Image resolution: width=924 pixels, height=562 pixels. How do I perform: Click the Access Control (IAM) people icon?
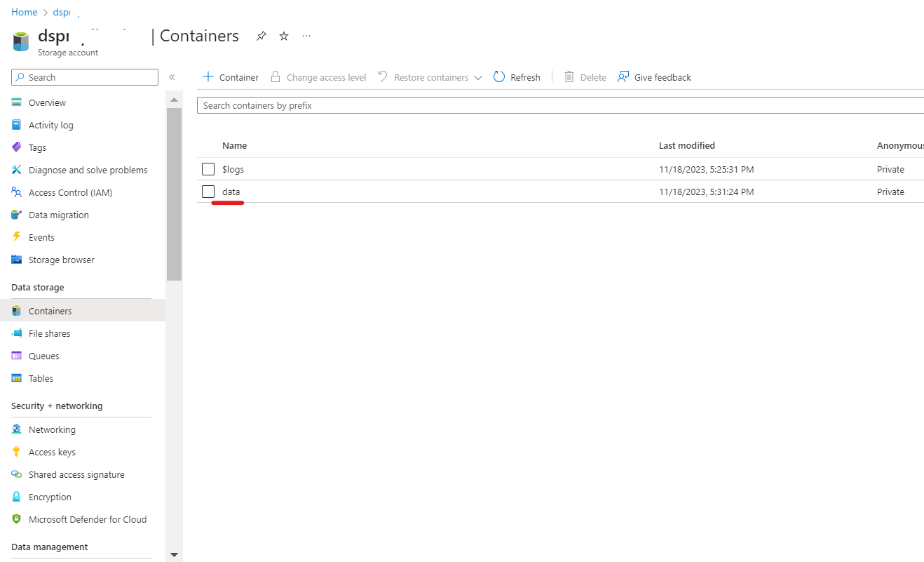tap(17, 192)
